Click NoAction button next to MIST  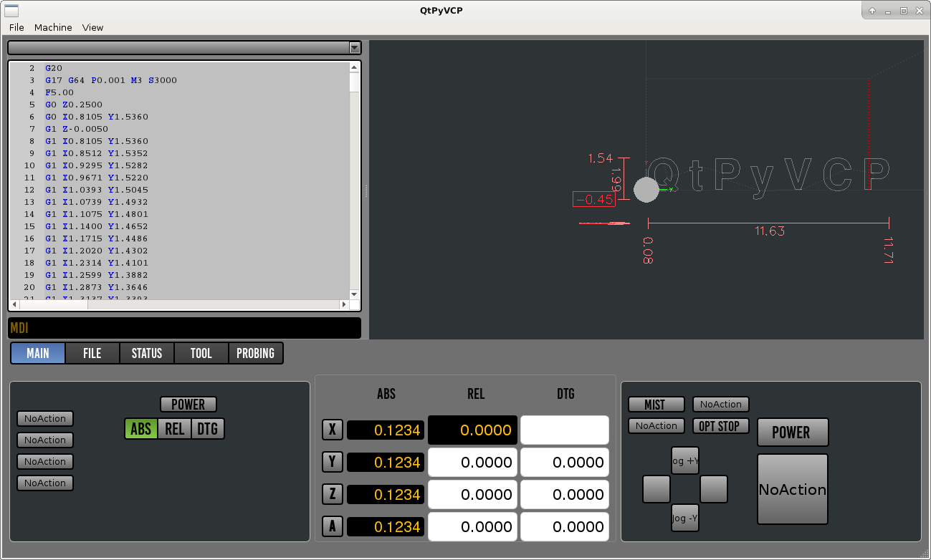coord(721,405)
